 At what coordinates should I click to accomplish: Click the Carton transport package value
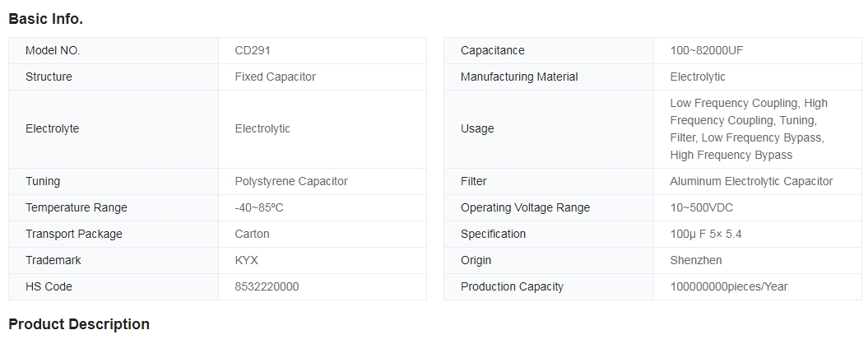point(252,234)
